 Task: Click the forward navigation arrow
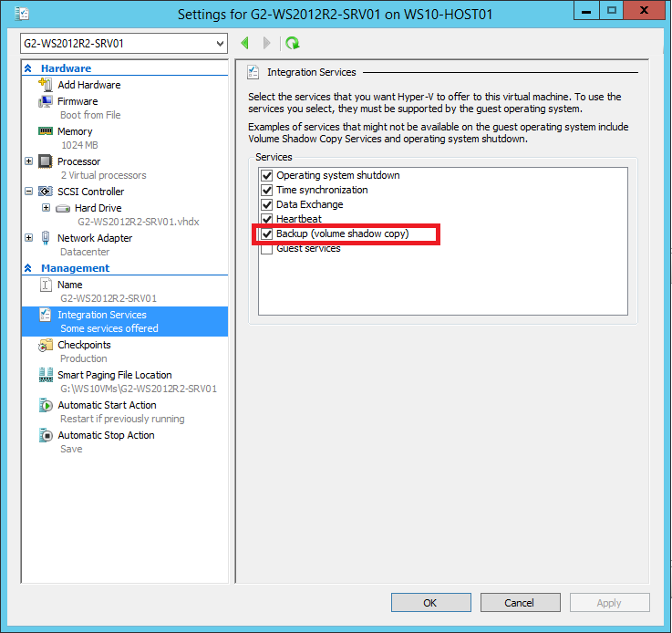point(266,43)
